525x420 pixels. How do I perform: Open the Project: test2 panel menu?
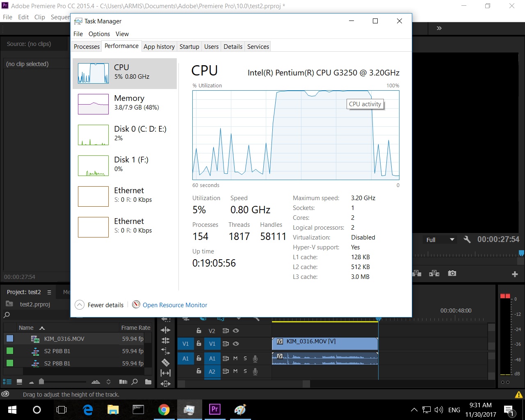49,292
